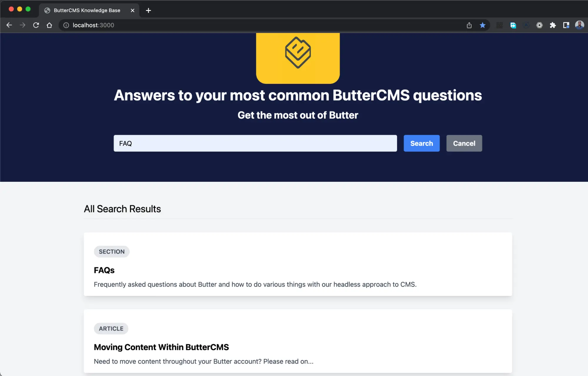Toggle the bookmark star
The width and height of the screenshot is (588, 376).
[482, 25]
